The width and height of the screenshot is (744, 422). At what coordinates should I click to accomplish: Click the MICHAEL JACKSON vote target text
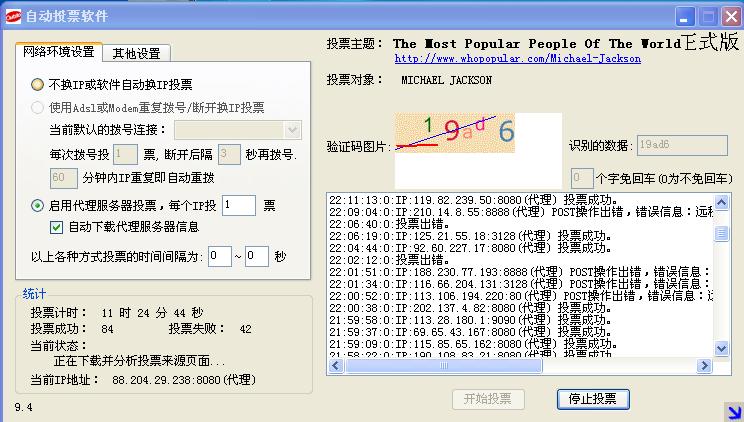[446, 80]
